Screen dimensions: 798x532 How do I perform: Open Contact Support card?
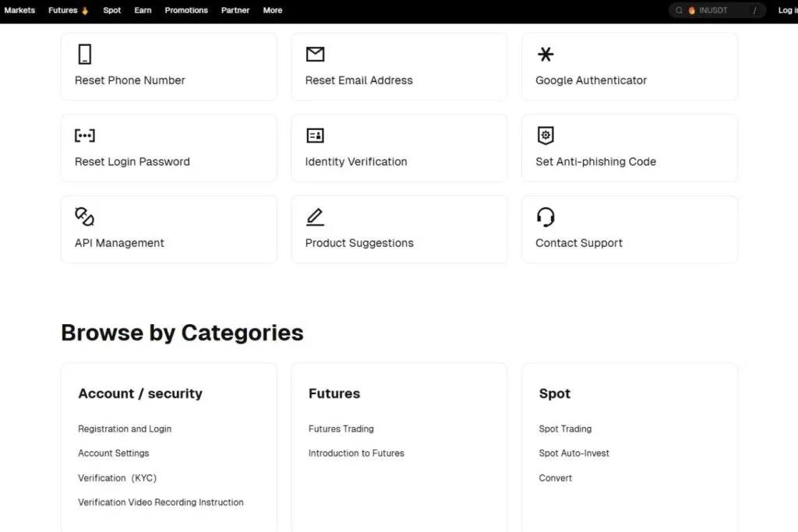[630, 229]
